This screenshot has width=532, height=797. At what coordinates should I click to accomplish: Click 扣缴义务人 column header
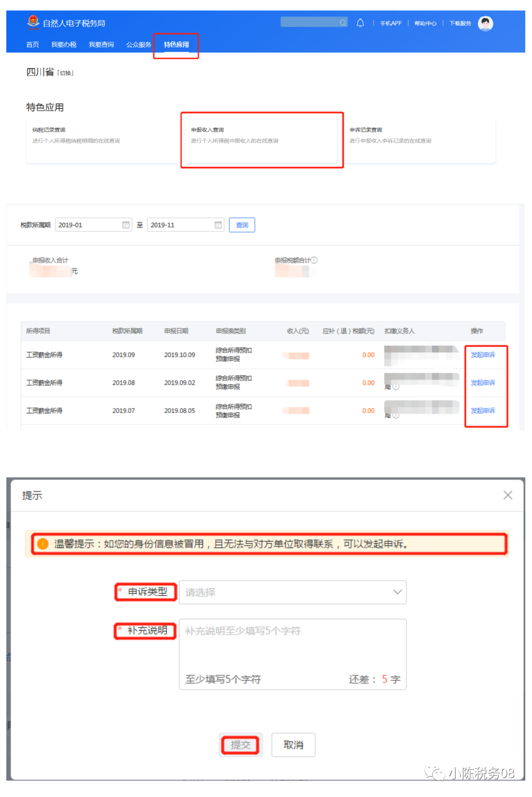point(399,331)
